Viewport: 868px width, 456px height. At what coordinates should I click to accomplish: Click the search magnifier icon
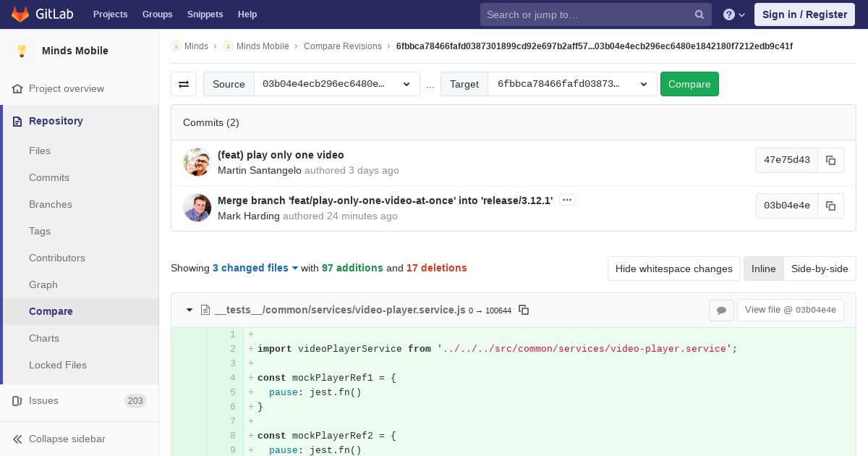[699, 14]
